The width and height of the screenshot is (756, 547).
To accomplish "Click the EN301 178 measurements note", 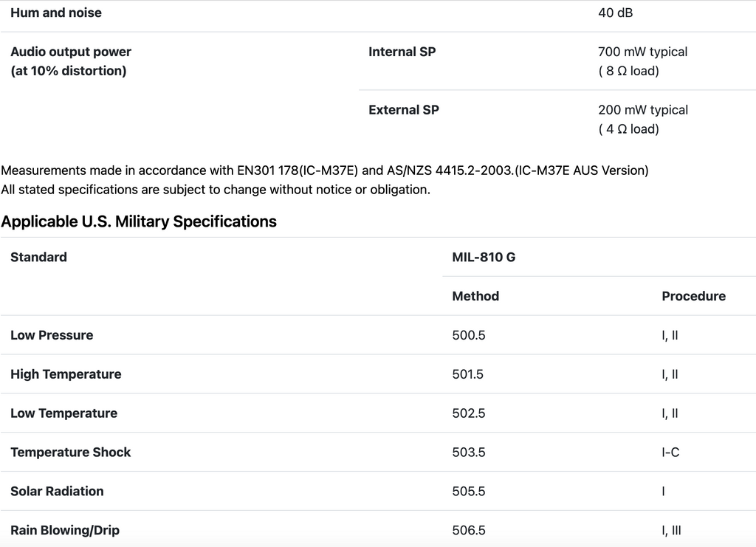I will click(324, 171).
